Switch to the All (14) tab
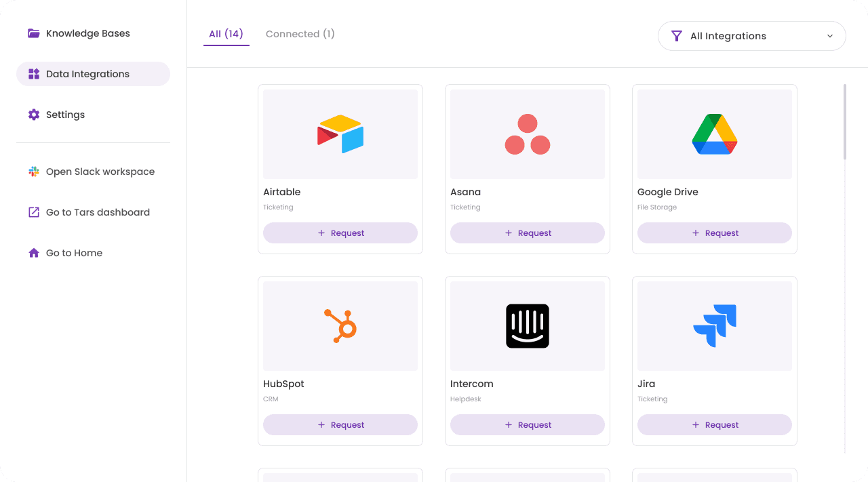 [x=226, y=34]
